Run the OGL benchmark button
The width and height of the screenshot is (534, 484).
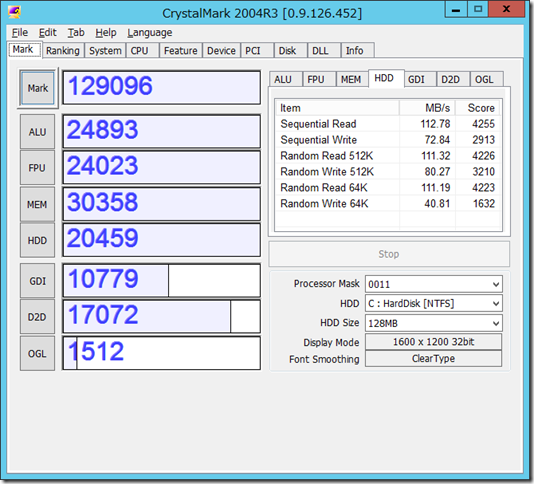coord(37,354)
